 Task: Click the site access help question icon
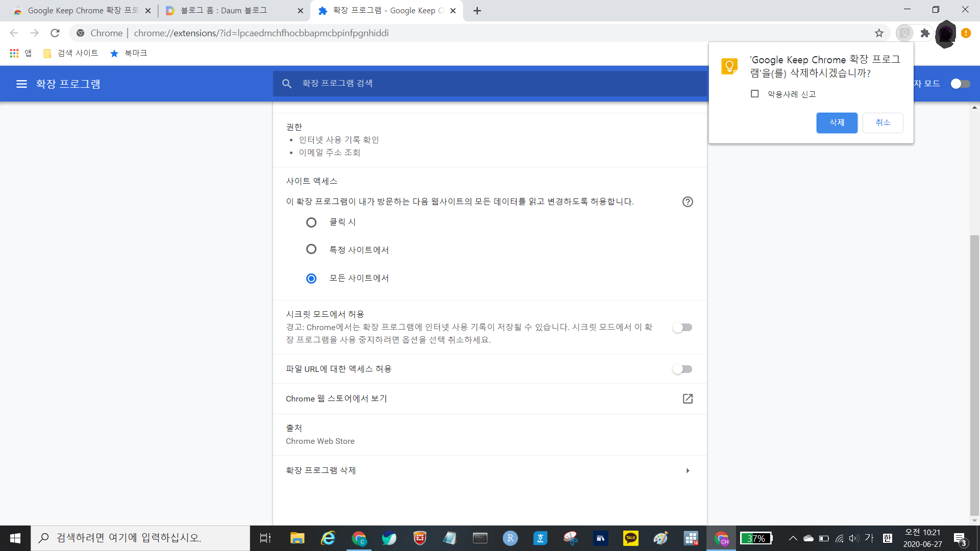(688, 202)
